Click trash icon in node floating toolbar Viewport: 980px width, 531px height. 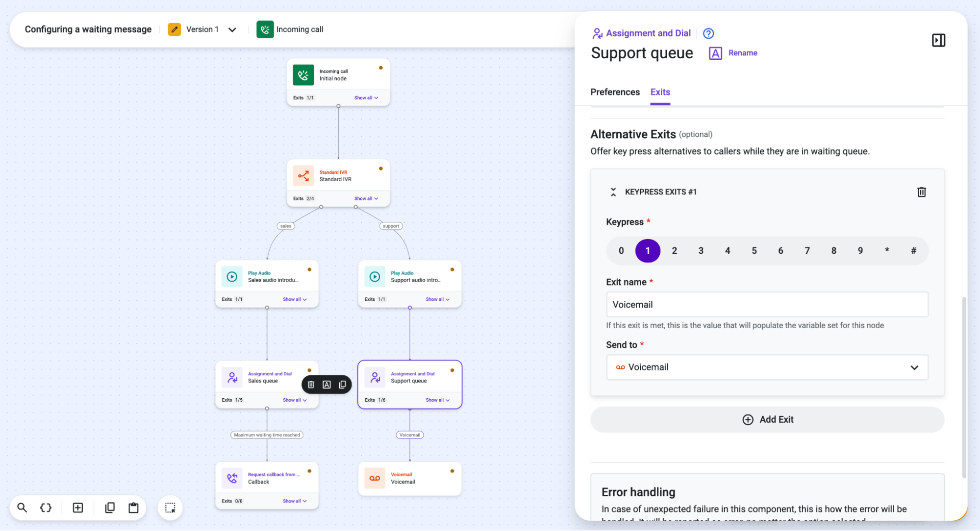[x=311, y=385]
